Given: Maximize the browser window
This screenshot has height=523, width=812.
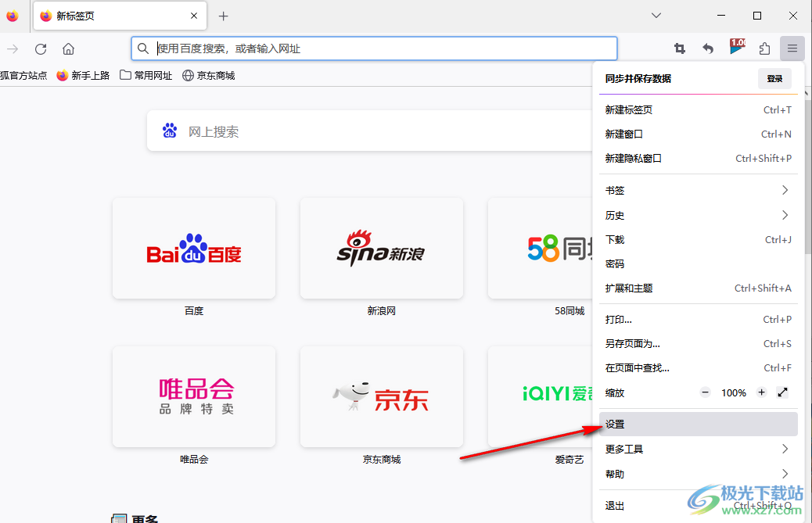Looking at the screenshot, I should pyautogui.click(x=757, y=16).
